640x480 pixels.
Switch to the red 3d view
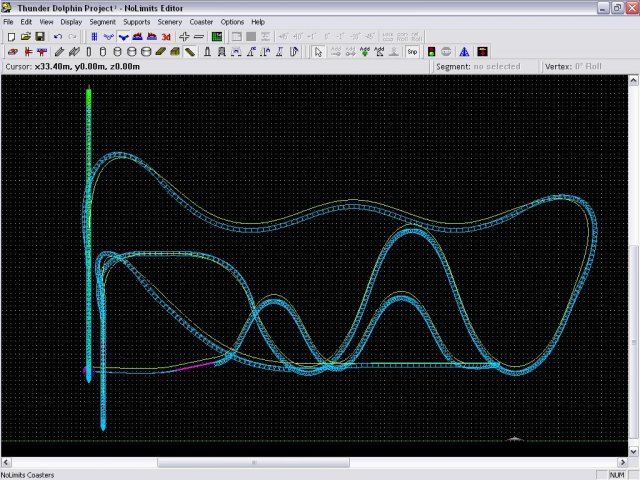coord(166,37)
